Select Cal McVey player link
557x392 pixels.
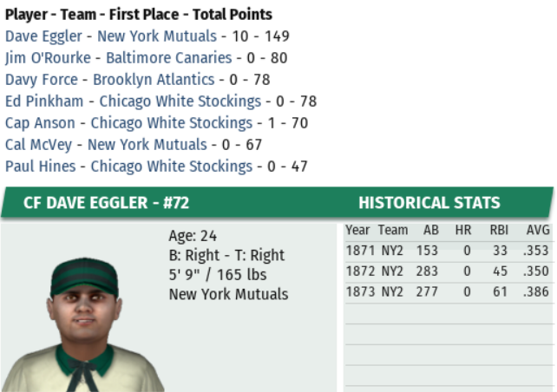(38, 145)
